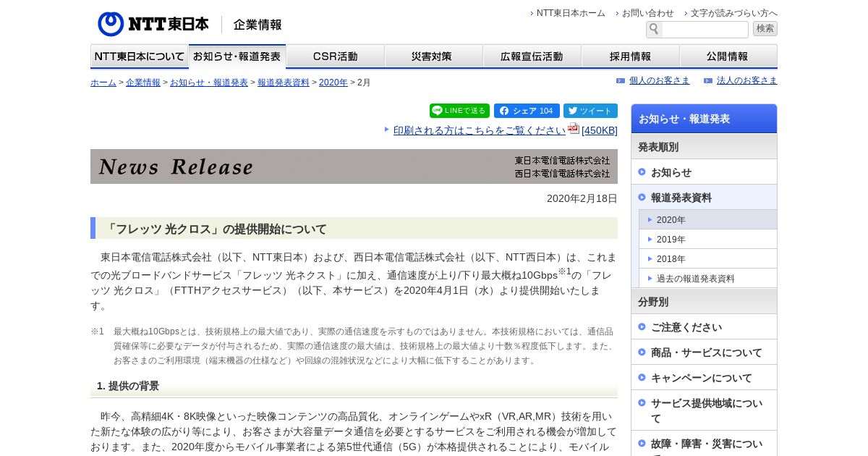
Task: Open 法人のお客さま link
Action: pos(747,80)
